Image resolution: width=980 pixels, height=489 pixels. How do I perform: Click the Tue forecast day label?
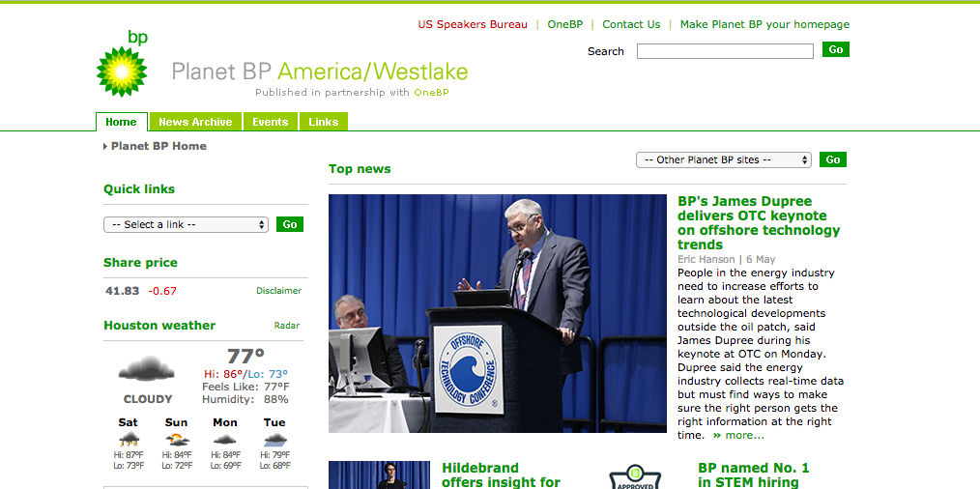click(x=274, y=422)
